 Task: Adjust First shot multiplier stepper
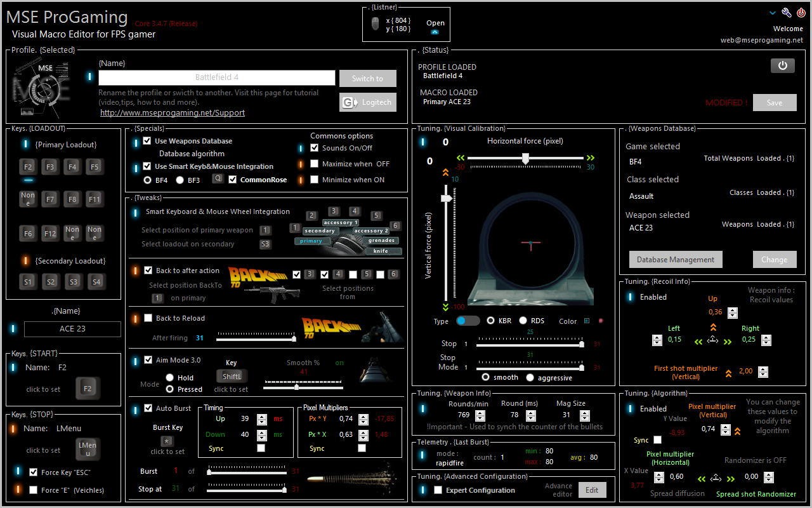[x=763, y=372]
